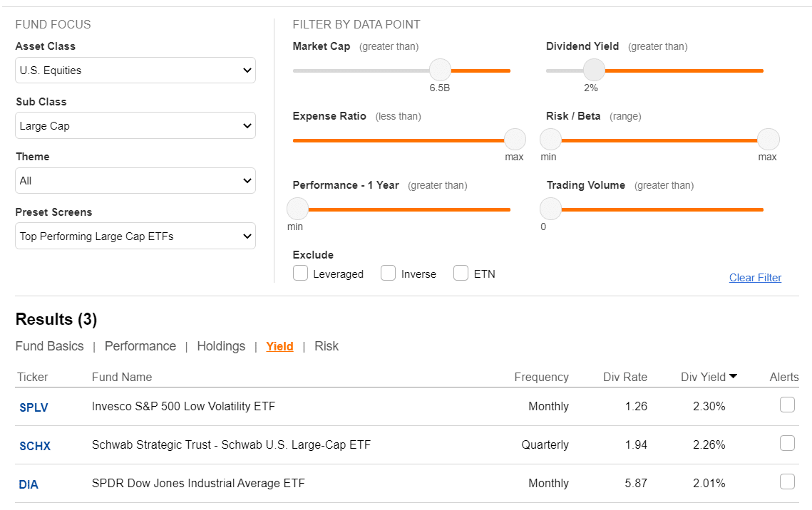Open the Sub Class dropdown

click(135, 125)
